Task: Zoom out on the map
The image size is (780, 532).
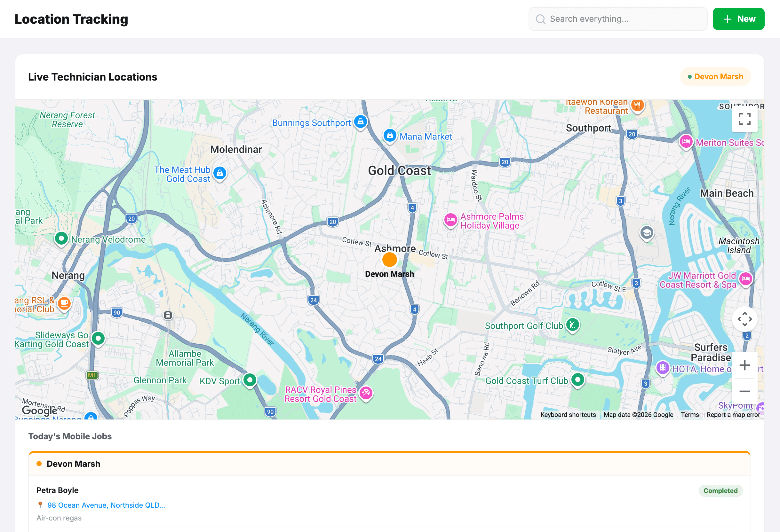Action: [x=744, y=391]
